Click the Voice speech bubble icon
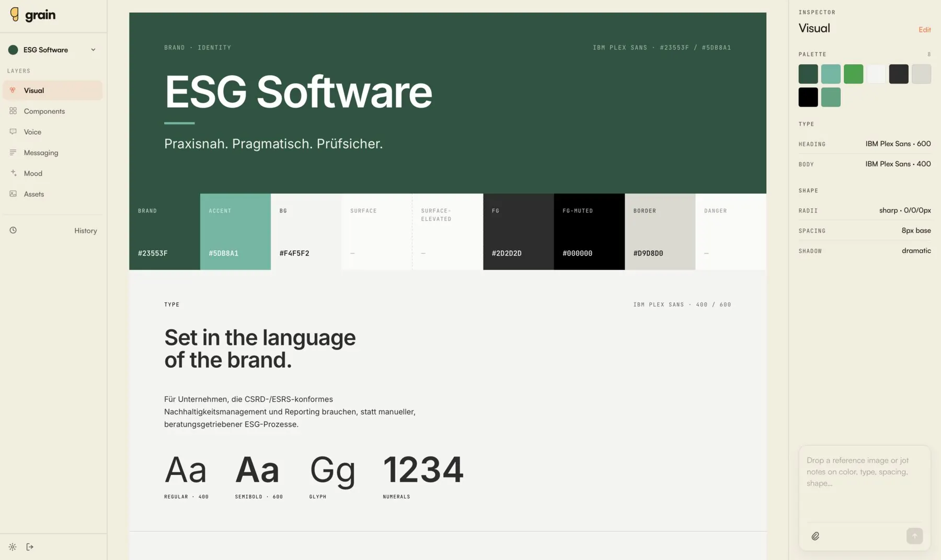The height and width of the screenshot is (560, 941). point(13,132)
